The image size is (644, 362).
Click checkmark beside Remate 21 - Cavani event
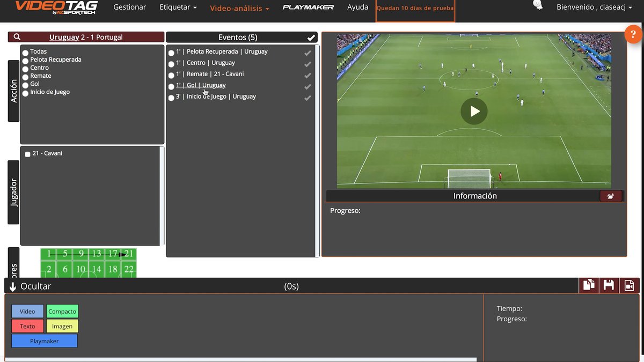(308, 75)
